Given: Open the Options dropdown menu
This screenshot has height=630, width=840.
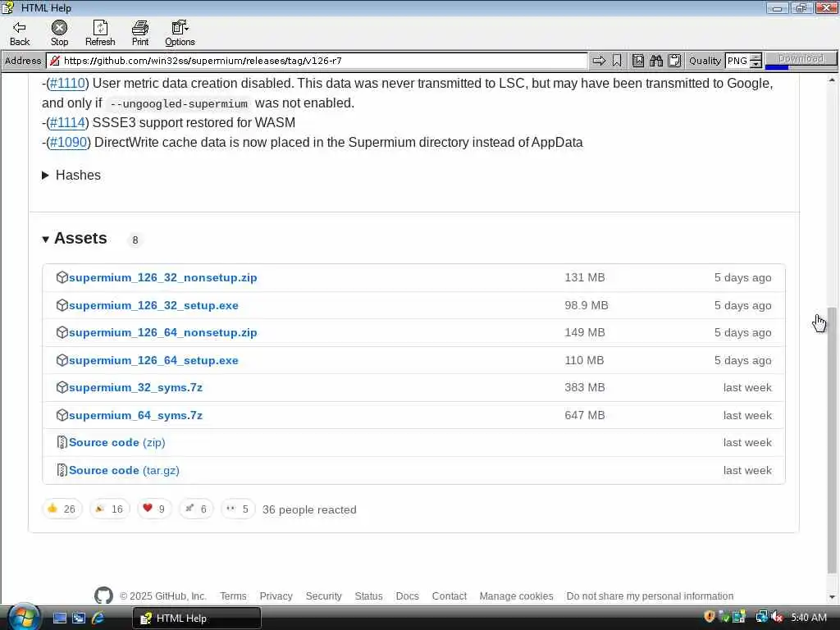Looking at the screenshot, I should point(180,33).
